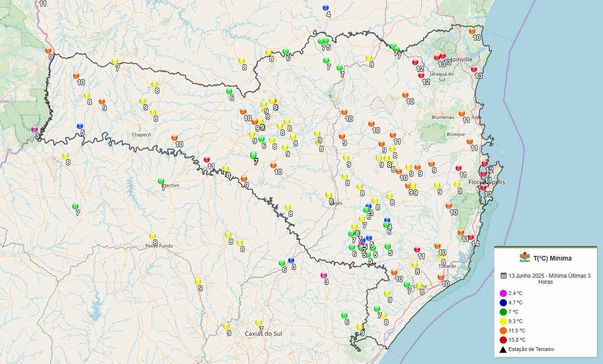Click the yellow 7° marker above Caxias do Sul
Viewport: 603px width, 364px height.
pyautogui.click(x=259, y=323)
